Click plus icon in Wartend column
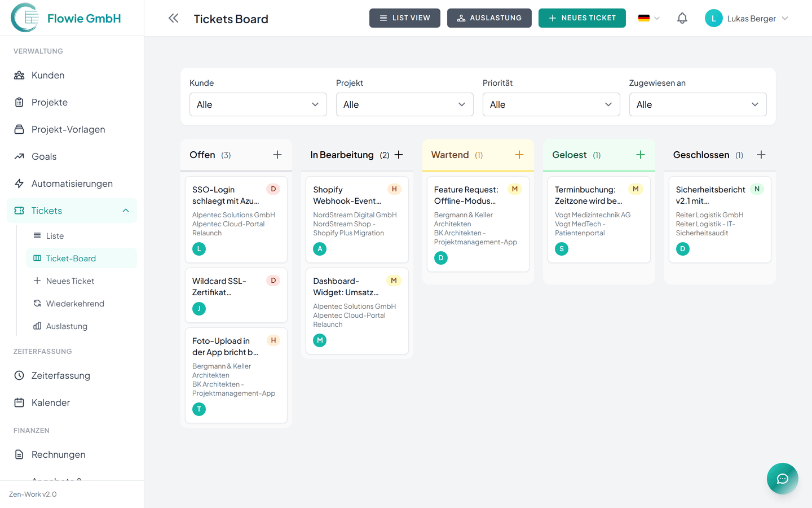This screenshot has width=812, height=508. [519, 155]
